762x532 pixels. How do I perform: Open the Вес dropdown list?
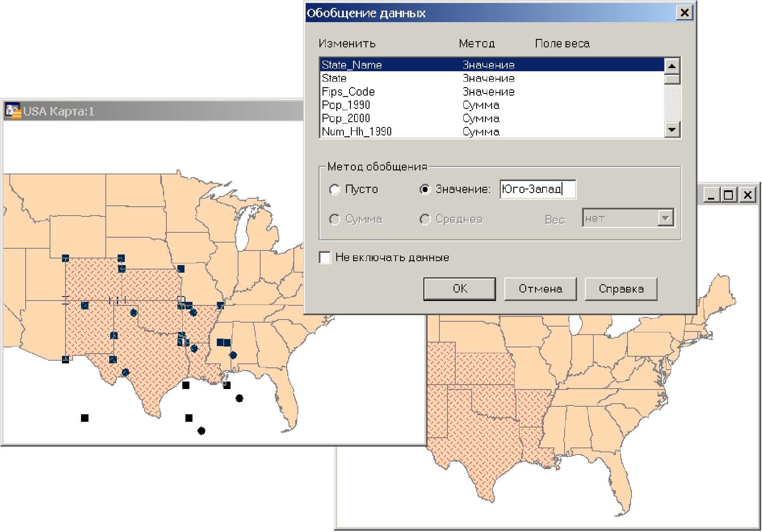665,218
